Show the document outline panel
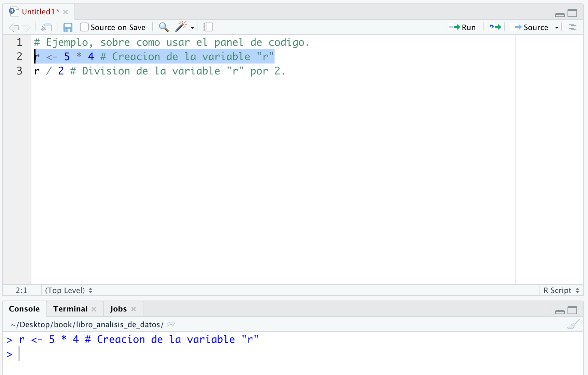 coord(573,27)
